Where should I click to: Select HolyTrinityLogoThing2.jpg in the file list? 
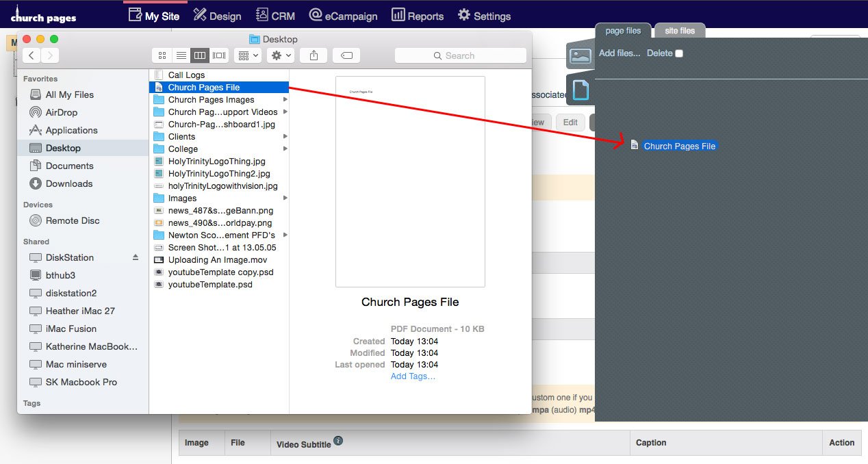(x=218, y=174)
